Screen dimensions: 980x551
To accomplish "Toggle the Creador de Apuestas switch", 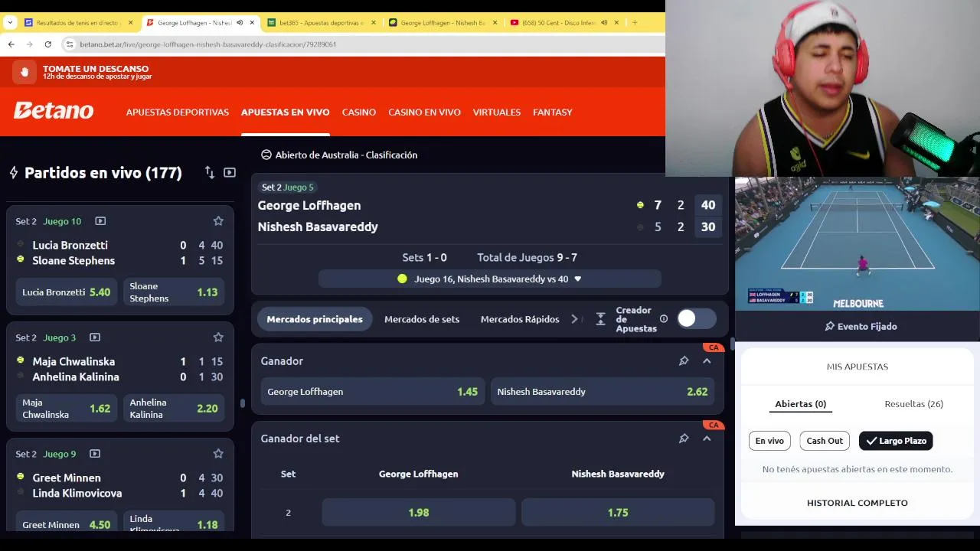I will point(697,319).
